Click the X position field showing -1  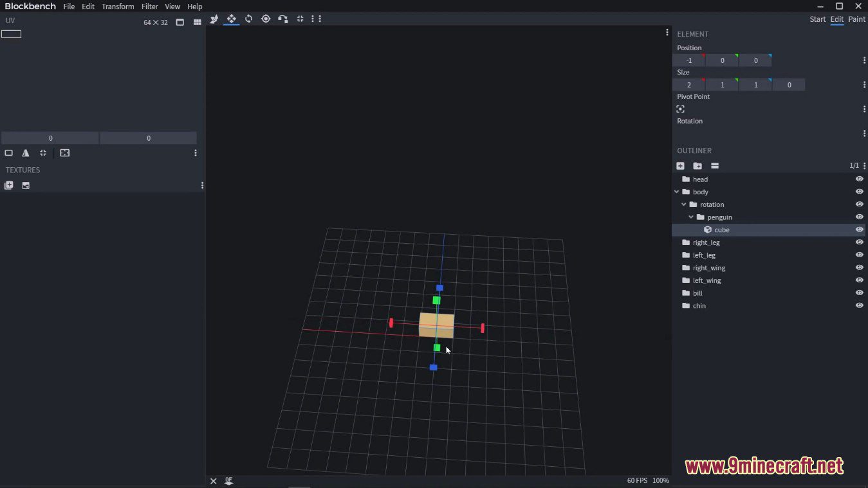tap(688, 60)
